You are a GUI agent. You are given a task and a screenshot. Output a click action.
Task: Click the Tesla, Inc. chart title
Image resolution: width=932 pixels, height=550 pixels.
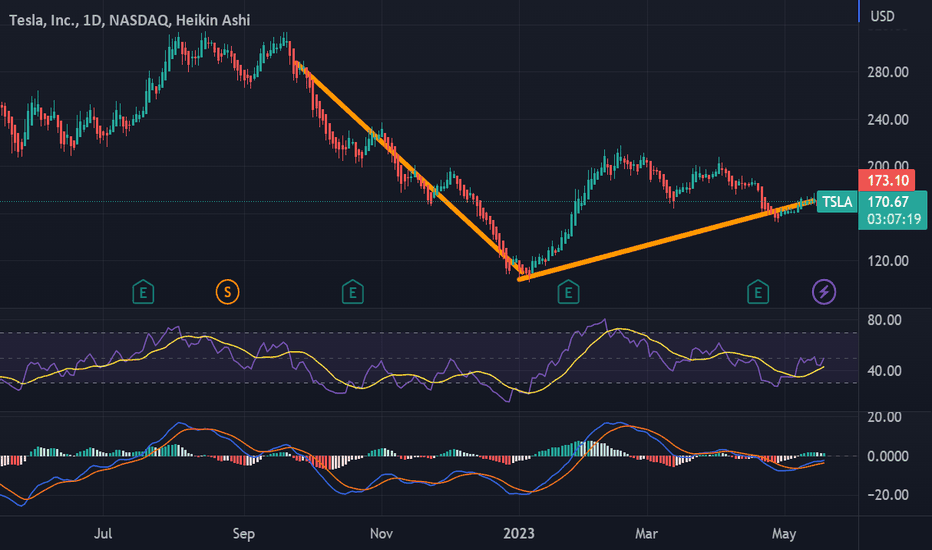click(130, 20)
